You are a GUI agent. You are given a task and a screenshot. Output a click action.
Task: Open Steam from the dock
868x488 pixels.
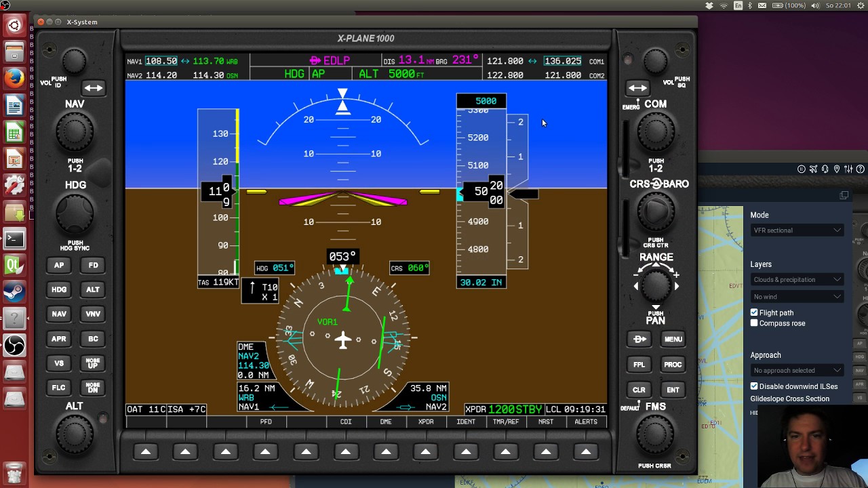tap(14, 292)
